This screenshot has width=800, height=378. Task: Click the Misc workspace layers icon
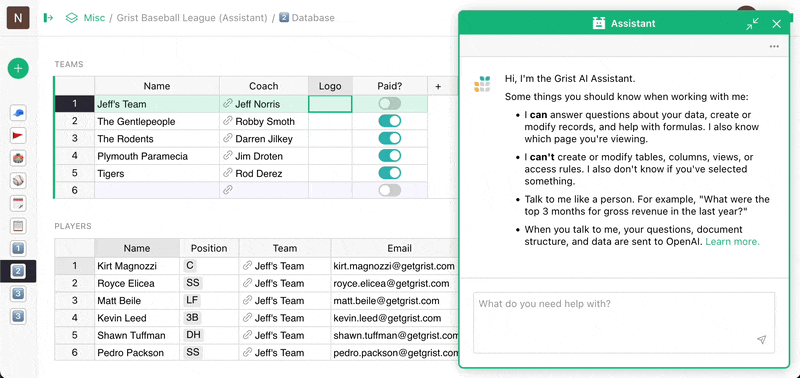coord(71,18)
